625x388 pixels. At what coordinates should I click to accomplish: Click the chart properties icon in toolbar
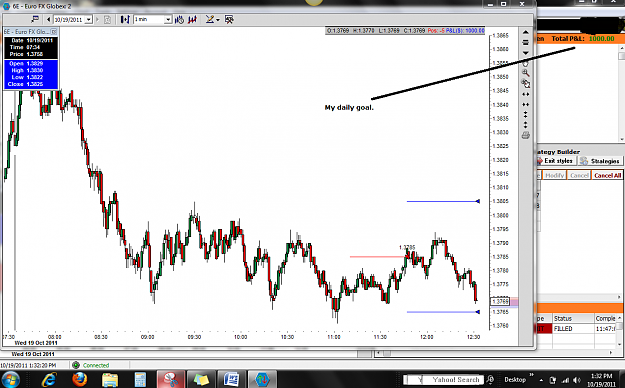pos(229,19)
